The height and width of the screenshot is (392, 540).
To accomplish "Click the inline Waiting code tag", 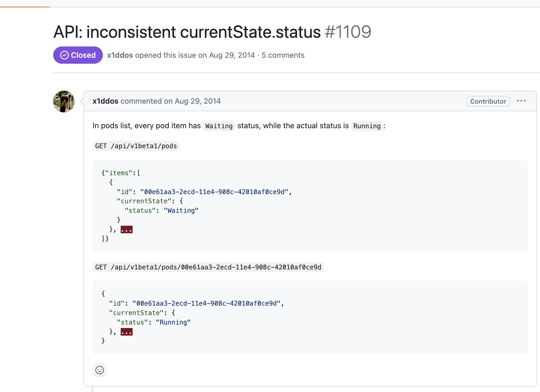I will [x=219, y=126].
